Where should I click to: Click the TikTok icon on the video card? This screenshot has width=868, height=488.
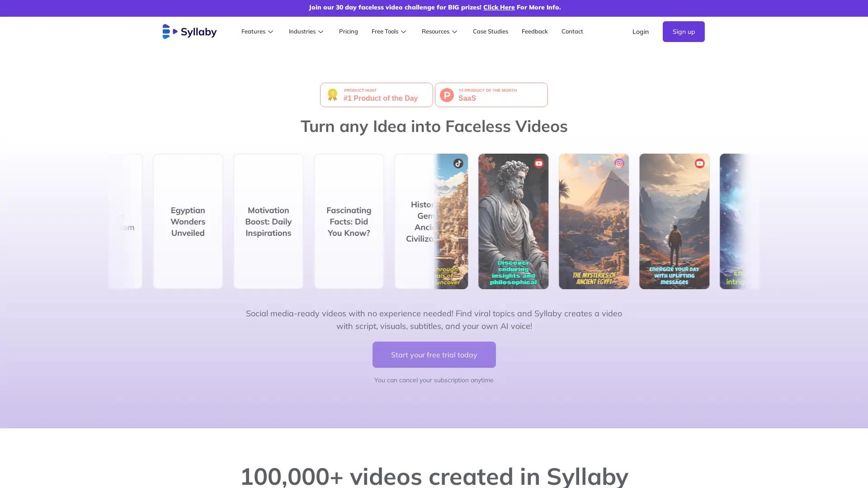pyautogui.click(x=458, y=164)
